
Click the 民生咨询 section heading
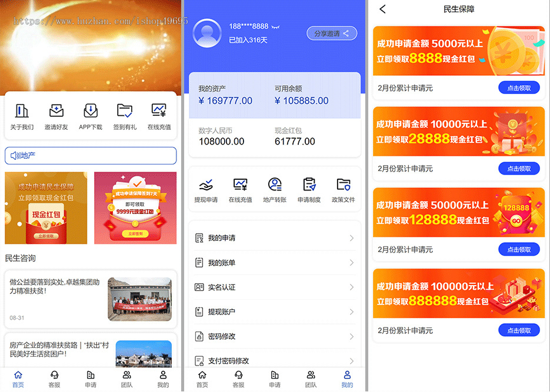click(x=21, y=259)
